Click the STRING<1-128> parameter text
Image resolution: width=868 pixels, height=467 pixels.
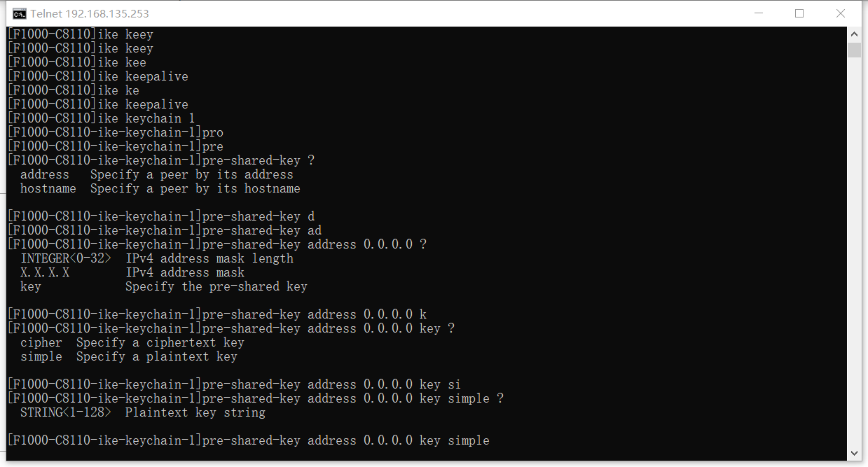click(x=66, y=412)
